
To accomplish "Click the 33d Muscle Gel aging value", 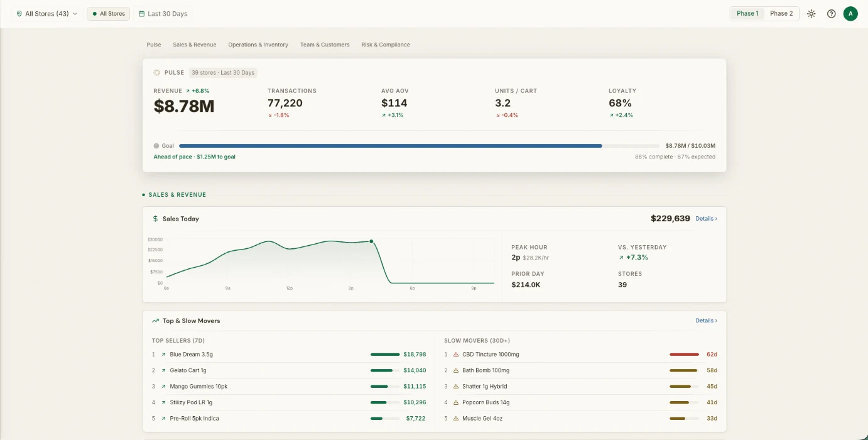I will tap(712, 419).
